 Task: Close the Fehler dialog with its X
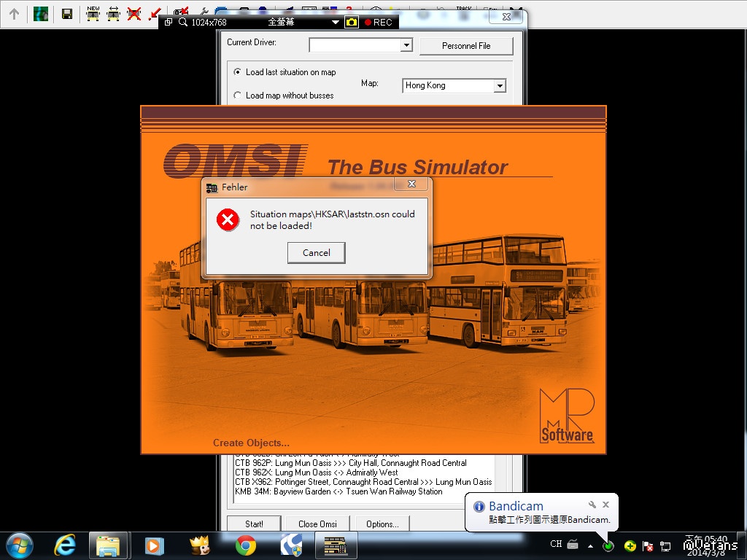click(x=411, y=184)
